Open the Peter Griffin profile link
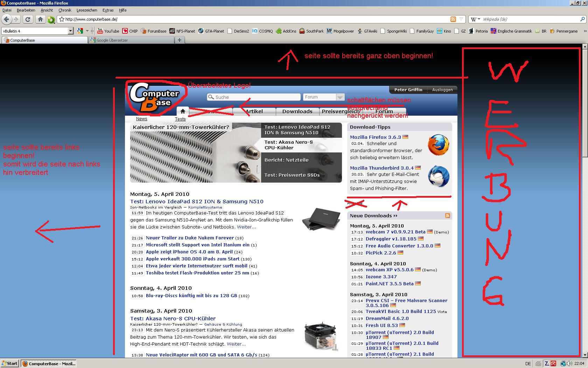Screen dimensions: 588x368 (x=408, y=90)
